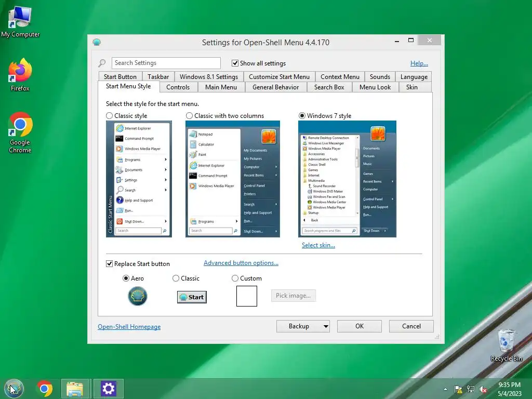Show hidden system tray icons
This screenshot has width=532, height=399.
tap(445, 389)
